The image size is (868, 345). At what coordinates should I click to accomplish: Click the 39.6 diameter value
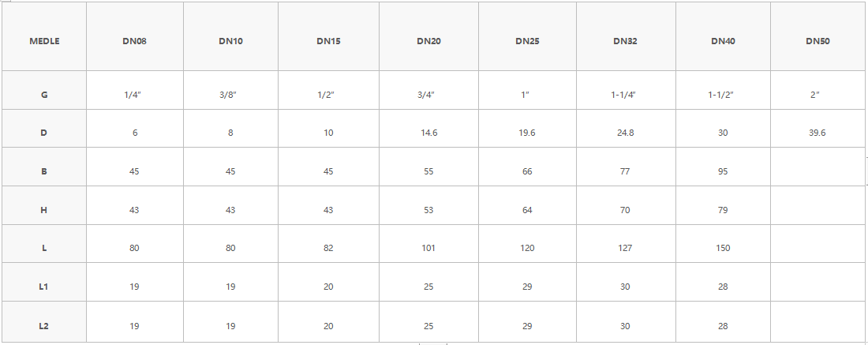point(817,133)
